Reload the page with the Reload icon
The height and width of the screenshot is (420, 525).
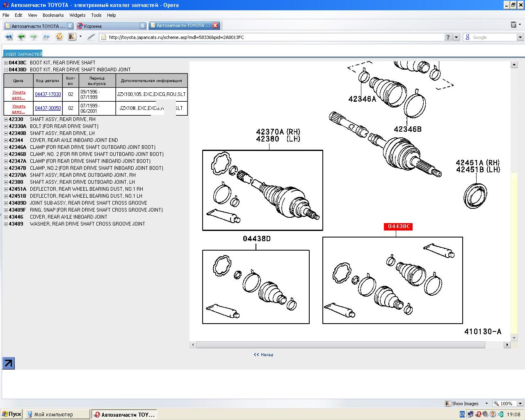tap(59, 37)
